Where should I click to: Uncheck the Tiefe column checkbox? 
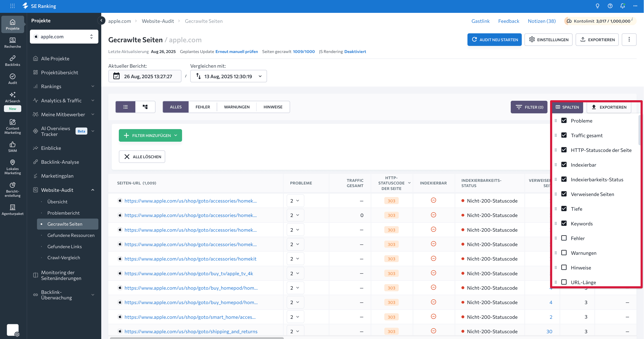point(564,209)
